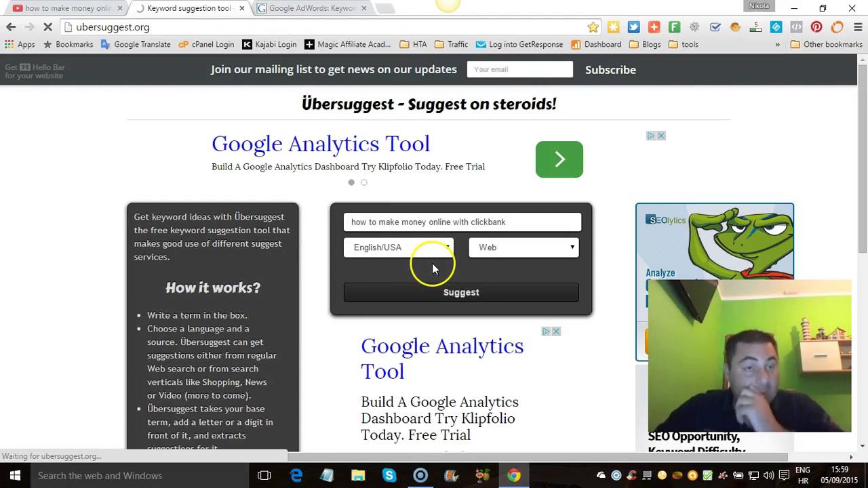The width and height of the screenshot is (868, 488).
Task: Switch to the Google AdWords Keyword tab
Action: [312, 8]
